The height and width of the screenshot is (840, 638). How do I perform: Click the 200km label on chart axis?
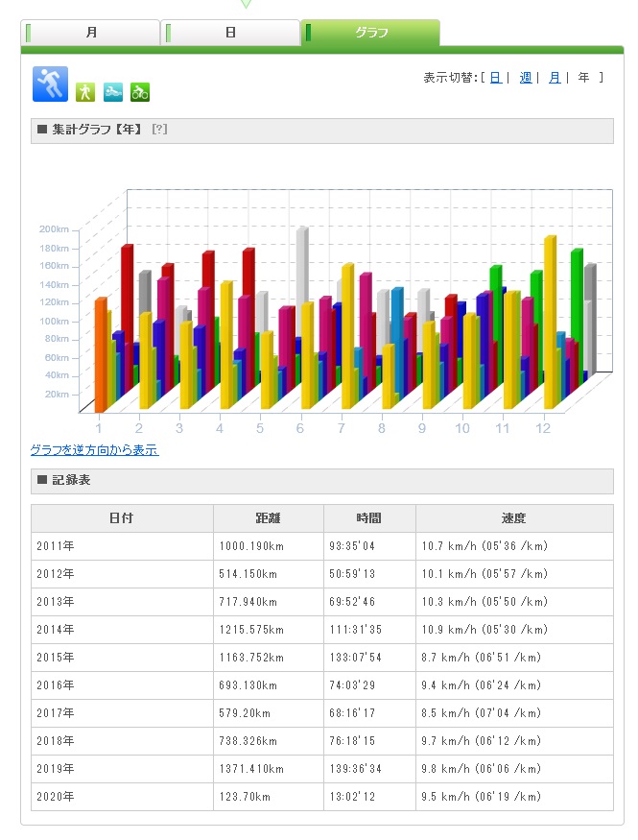tap(54, 229)
